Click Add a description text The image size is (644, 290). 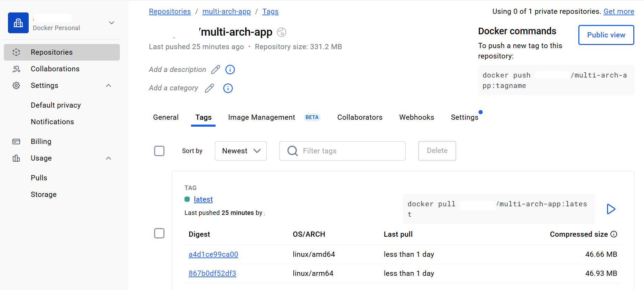coord(177,70)
